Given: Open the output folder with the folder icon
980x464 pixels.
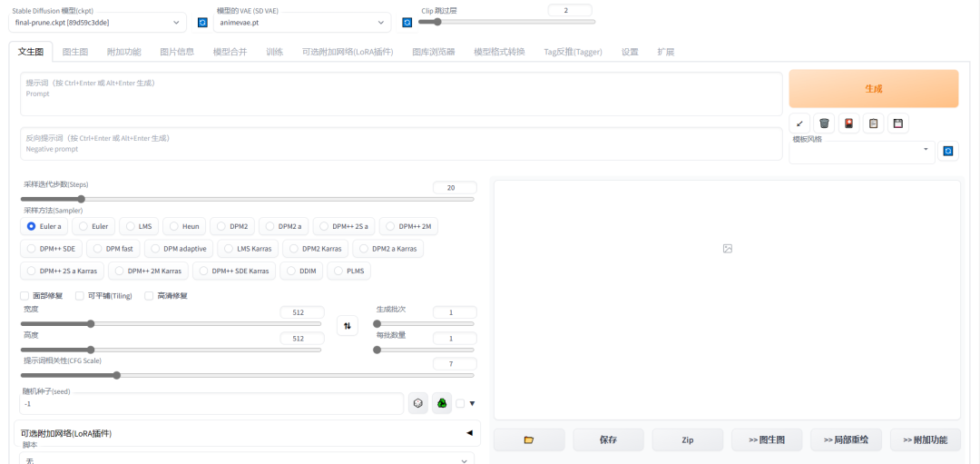Looking at the screenshot, I should [529, 439].
